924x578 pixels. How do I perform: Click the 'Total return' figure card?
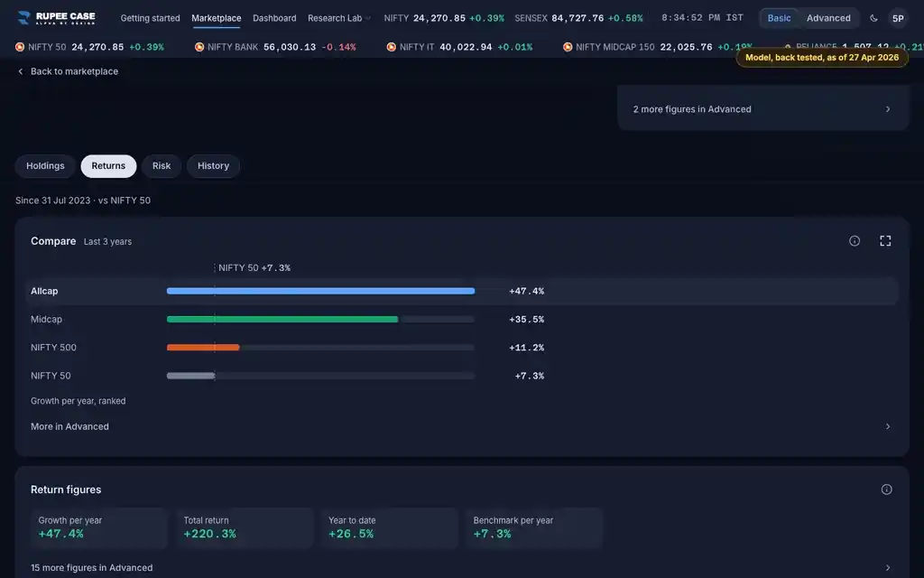(x=244, y=527)
